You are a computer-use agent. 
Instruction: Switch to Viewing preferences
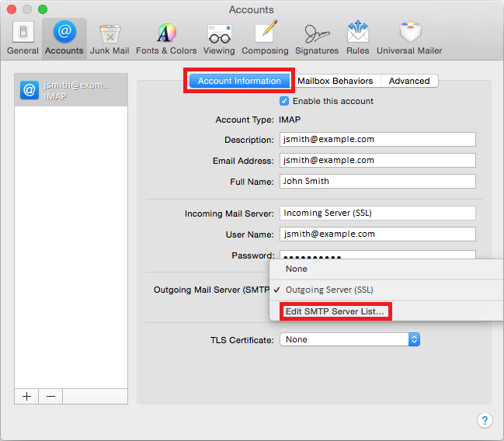pos(219,38)
